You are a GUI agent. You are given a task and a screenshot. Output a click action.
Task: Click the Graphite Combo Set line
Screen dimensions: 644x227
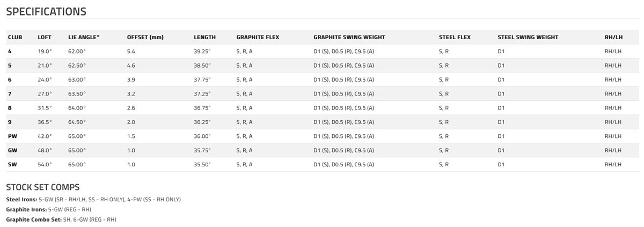click(x=61, y=219)
